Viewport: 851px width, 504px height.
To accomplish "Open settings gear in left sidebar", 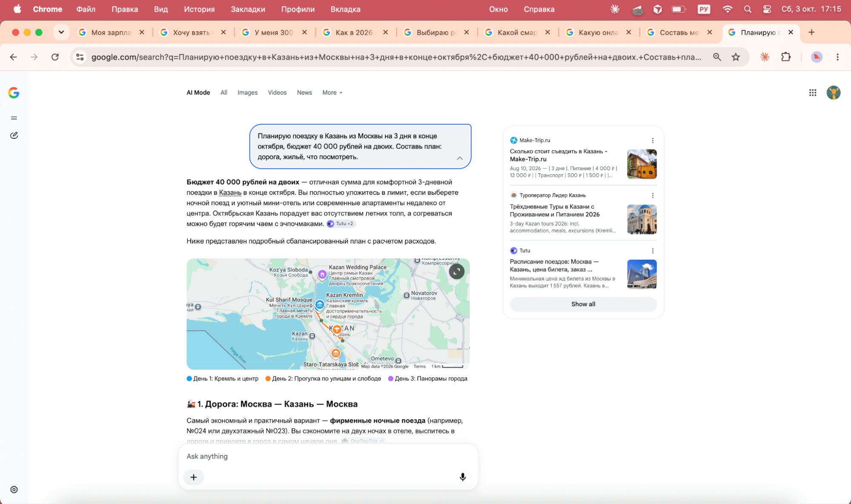I will tap(14, 490).
